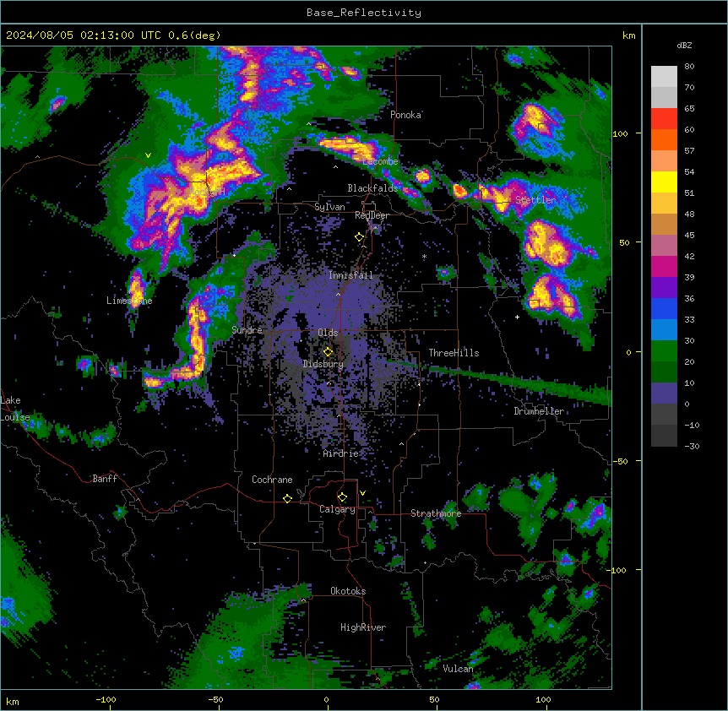The height and width of the screenshot is (711, 728).
Task: Select the white plus marker north of Drumheller
Action: [517, 317]
